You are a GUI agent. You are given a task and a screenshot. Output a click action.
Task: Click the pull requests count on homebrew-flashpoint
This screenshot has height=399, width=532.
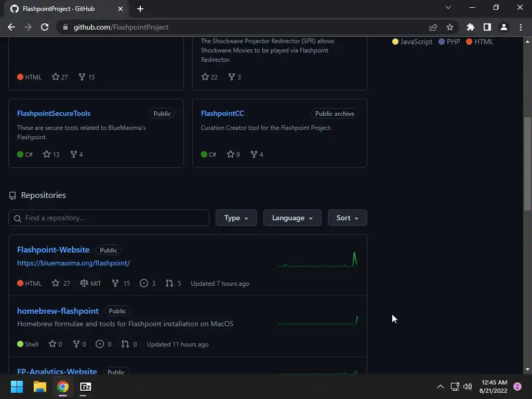tap(129, 344)
